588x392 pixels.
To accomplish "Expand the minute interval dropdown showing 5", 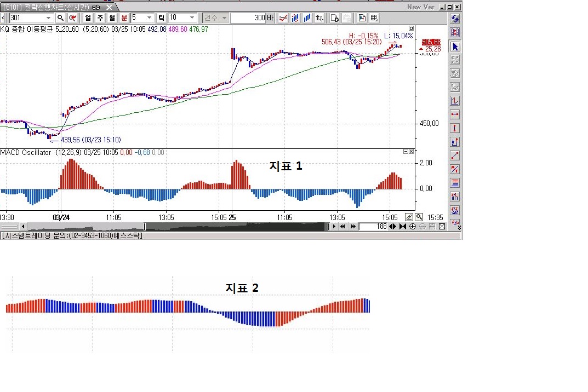I will pos(150,18).
